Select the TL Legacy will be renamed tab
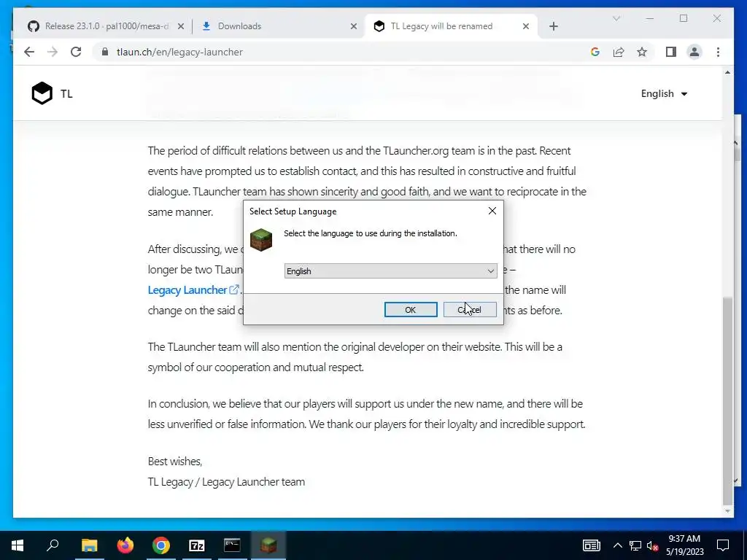 click(x=441, y=26)
